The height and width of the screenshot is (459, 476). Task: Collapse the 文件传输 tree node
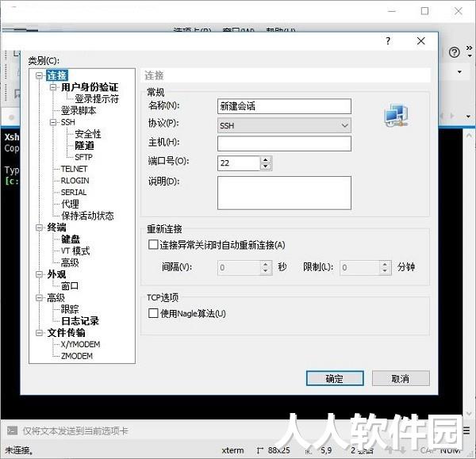click(39, 333)
